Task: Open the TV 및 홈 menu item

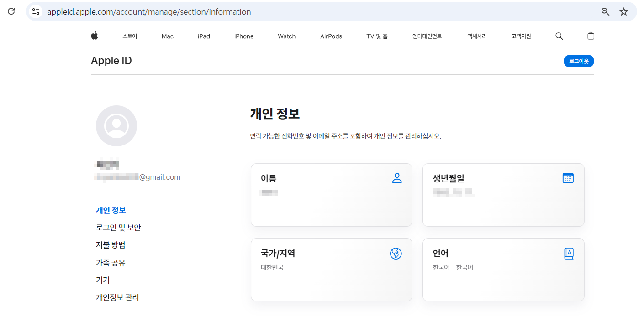Action: pos(377,36)
